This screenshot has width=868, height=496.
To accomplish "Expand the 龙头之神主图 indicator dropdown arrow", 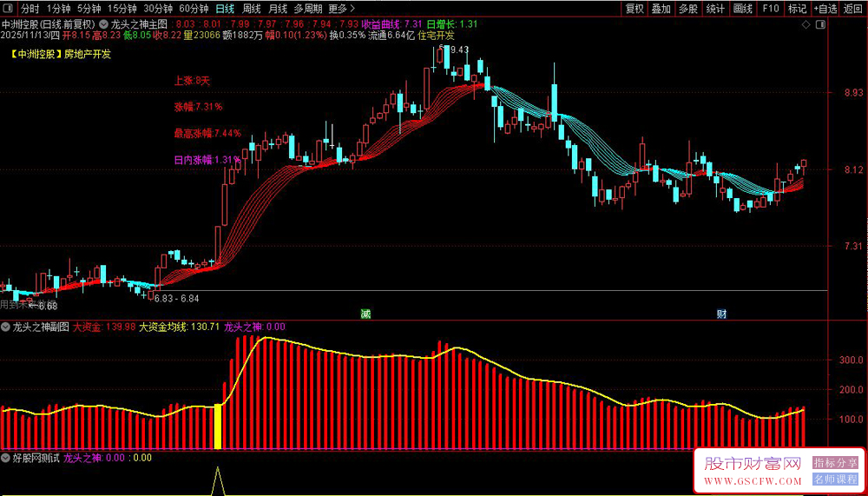I will coord(103,24).
